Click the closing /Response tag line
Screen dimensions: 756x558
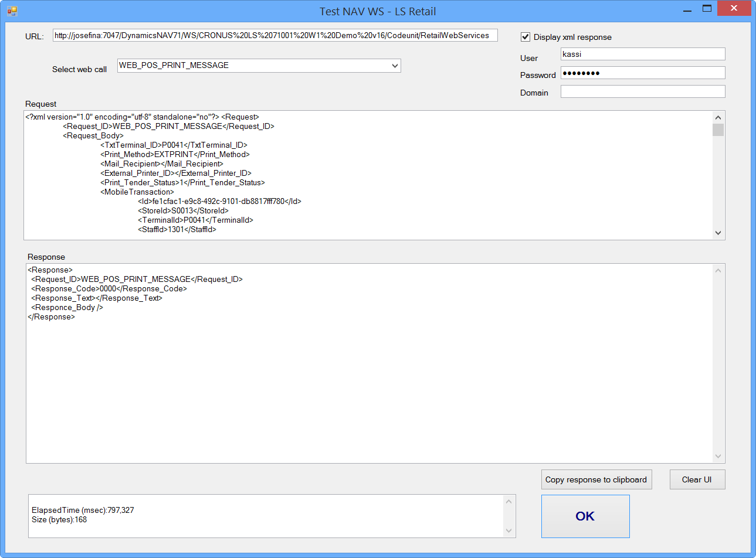click(51, 317)
